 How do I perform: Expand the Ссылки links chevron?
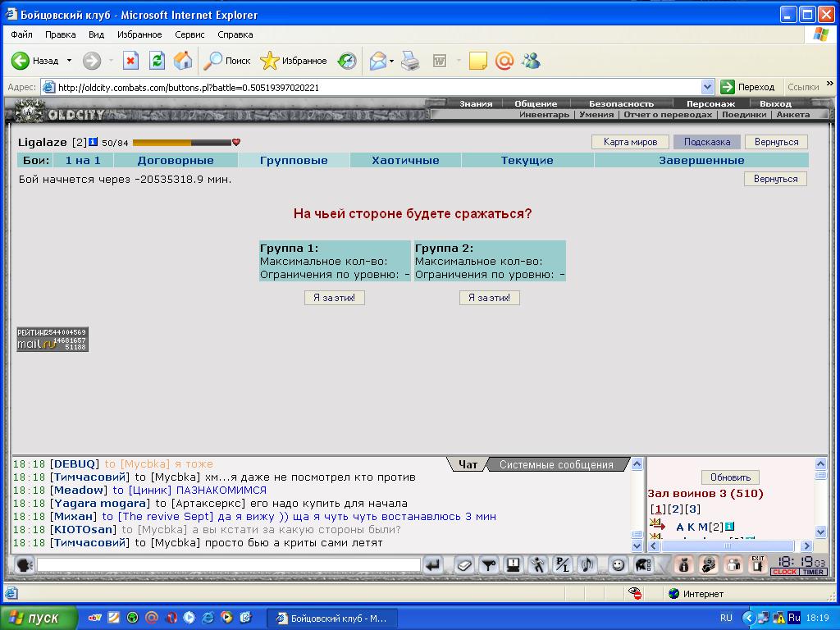coord(830,84)
